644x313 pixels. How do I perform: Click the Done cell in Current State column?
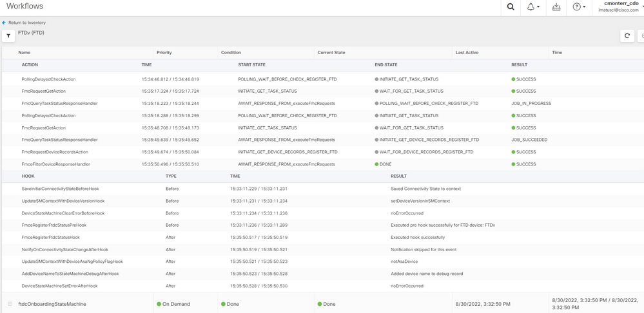click(327, 305)
